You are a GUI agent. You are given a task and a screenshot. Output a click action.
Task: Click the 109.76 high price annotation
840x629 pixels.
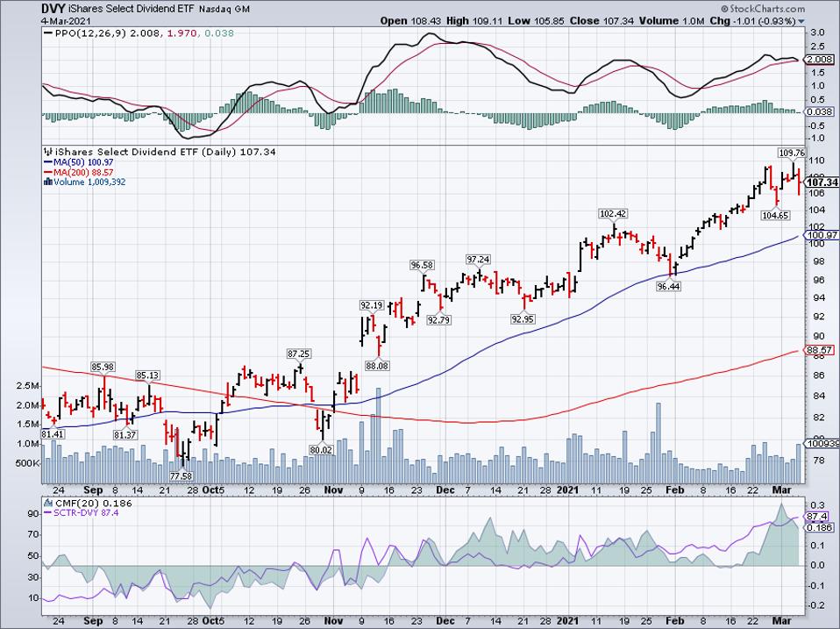pos(791,152)
